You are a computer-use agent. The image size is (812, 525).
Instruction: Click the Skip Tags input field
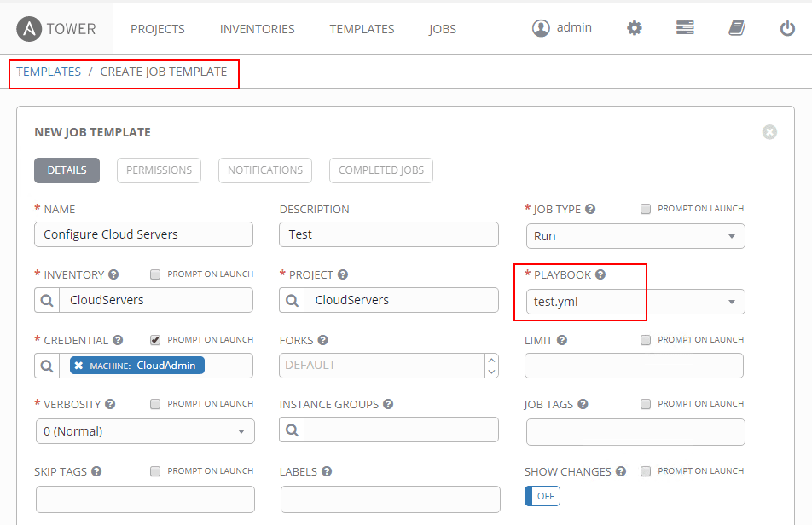145,499
